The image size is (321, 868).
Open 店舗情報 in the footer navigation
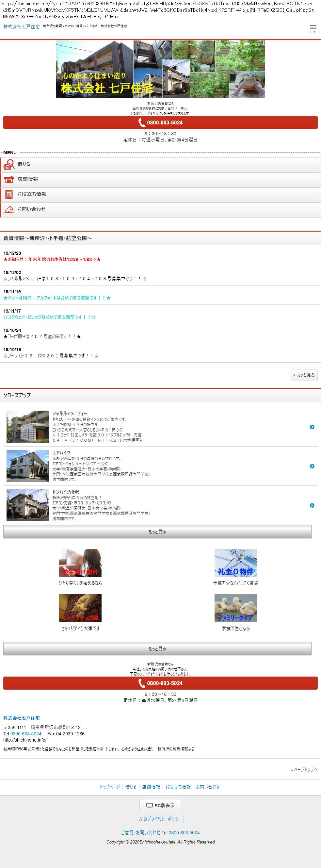(151, 787)
